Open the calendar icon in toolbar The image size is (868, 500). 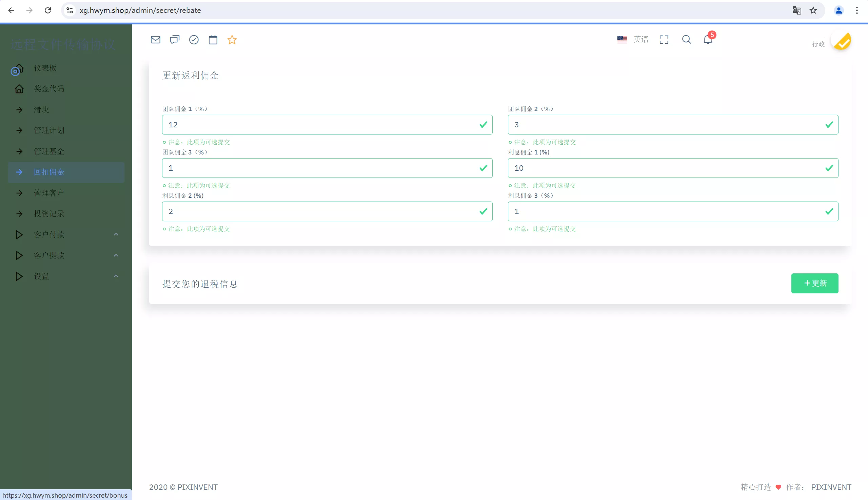pyautogui.click(x=213, y=40)
